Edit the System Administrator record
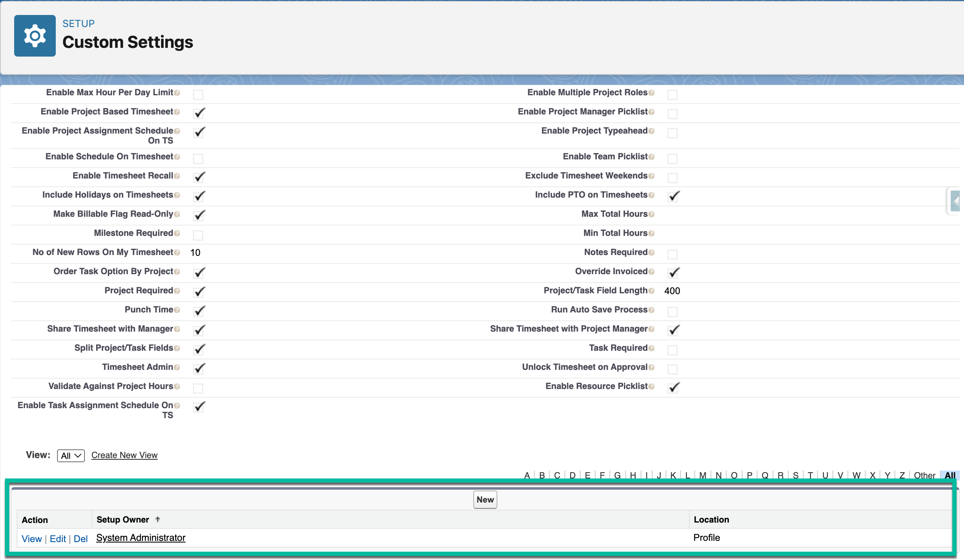The width and height of the screenshot is (964, 560). tap(58, 538)
